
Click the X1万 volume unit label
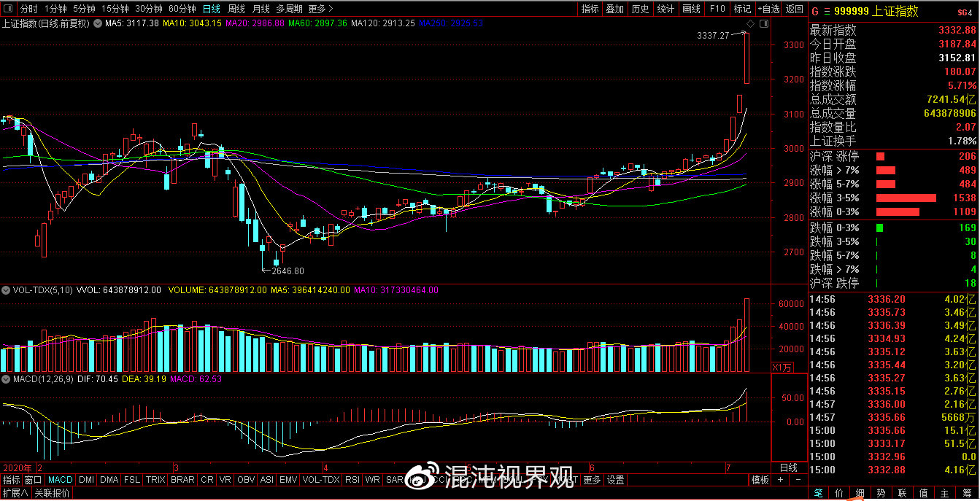(782, 368)
